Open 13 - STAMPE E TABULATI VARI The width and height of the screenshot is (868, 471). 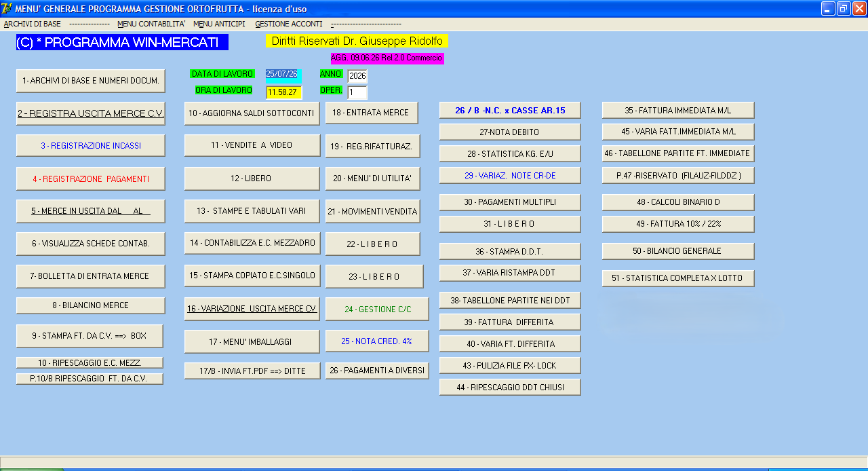click(x=252, y=211)
